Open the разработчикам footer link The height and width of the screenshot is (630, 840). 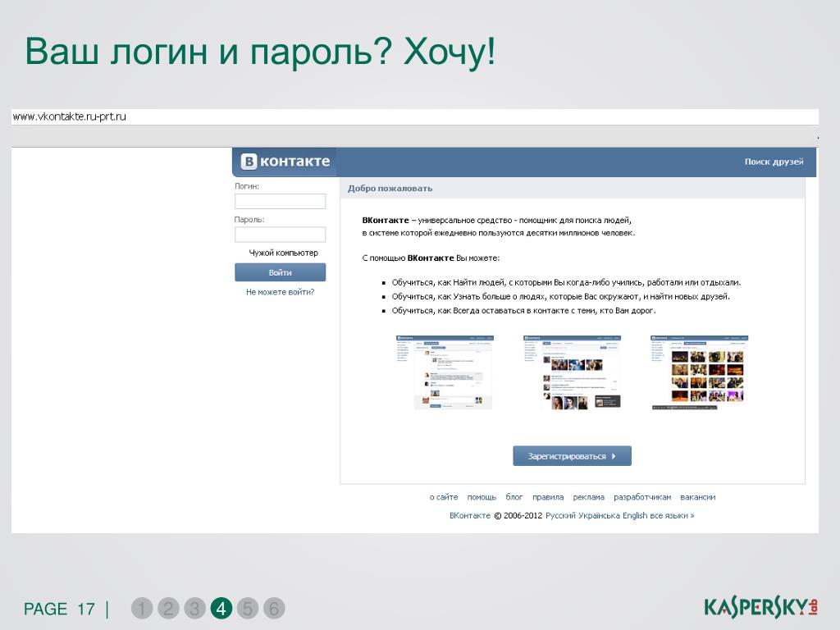pyautogui.click(x=642, y=497)
